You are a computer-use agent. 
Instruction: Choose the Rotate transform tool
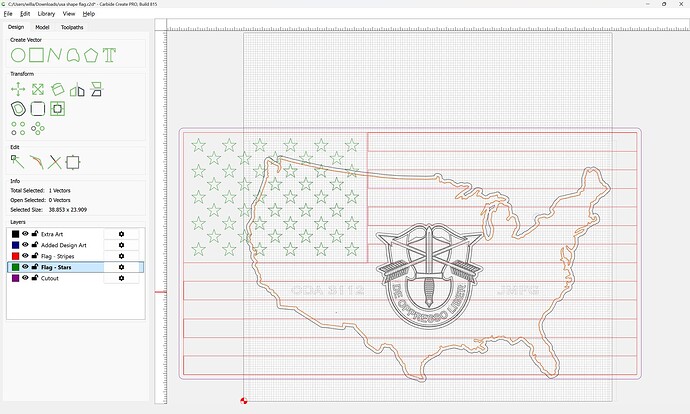pyautogui.click(x=58, y=89)
